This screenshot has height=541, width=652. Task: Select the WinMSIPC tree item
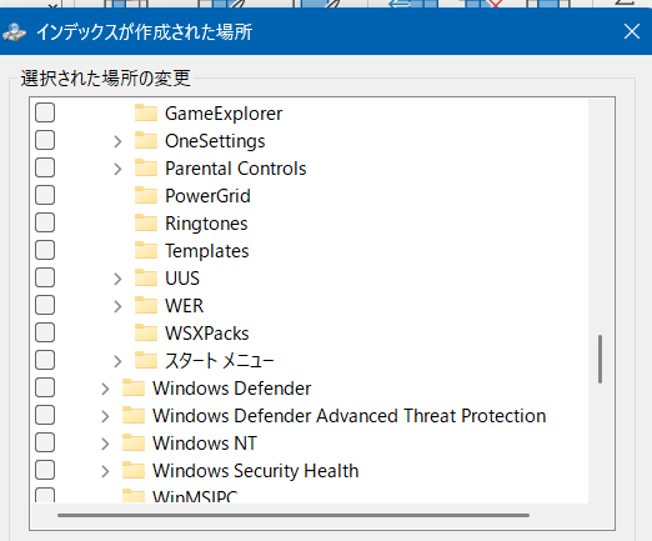[x=195, y=496]
